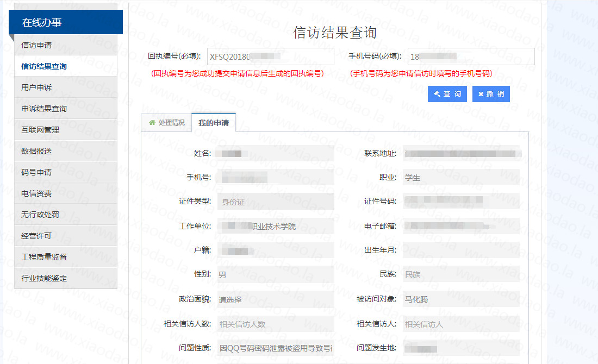Open 用户申诉 in the sidebar
This screenshot has width=598, height=364.
click(x=66, y=87)
